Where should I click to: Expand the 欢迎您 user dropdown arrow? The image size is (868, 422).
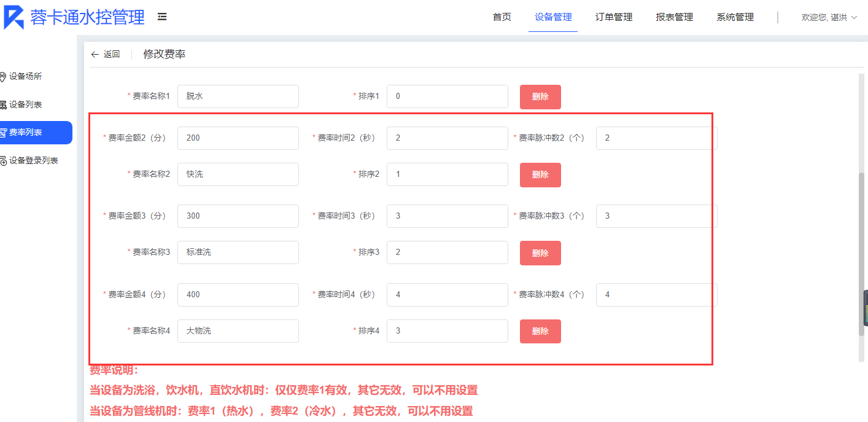coord(854,17)
